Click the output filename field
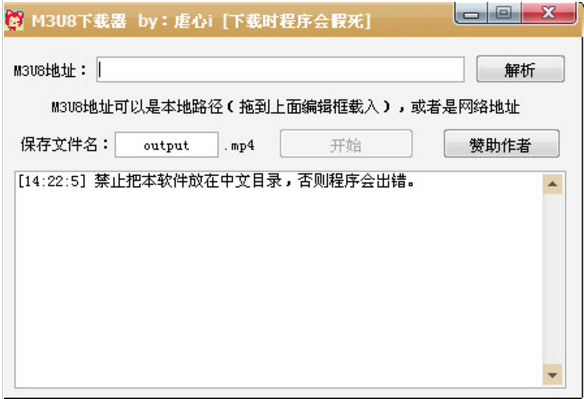Image resolution: width=584 pixels, height=399 pixels. point(166,145)
